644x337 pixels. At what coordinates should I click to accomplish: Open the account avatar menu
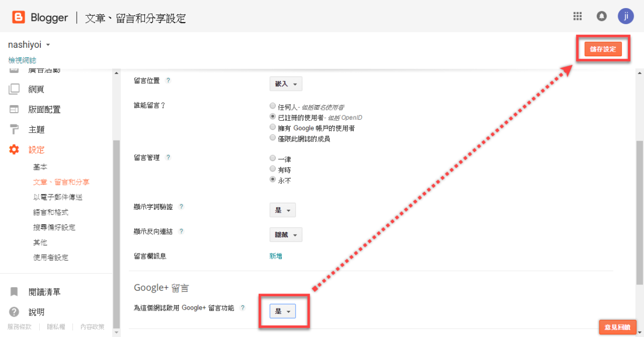tap(626, 16)
